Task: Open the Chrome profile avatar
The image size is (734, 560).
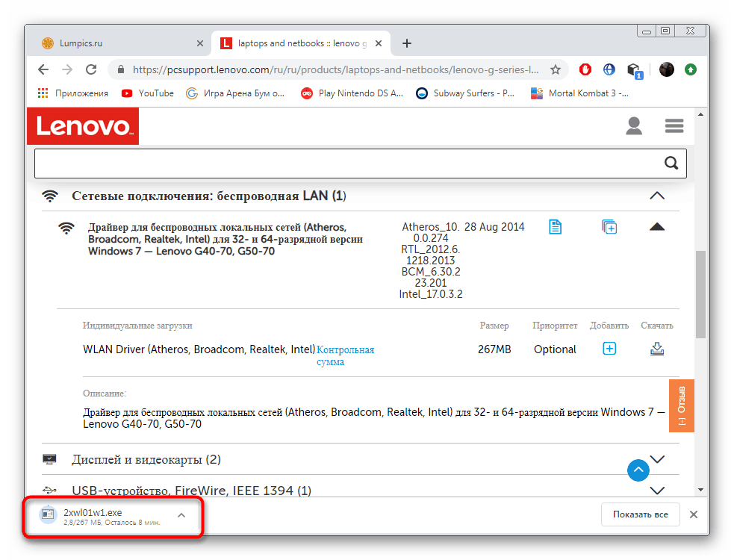Action: pyautogui.click(x=667, y=69)
